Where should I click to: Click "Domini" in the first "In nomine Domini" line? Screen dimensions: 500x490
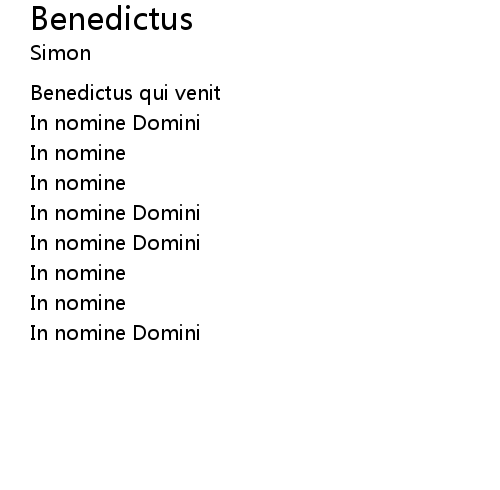167,123
